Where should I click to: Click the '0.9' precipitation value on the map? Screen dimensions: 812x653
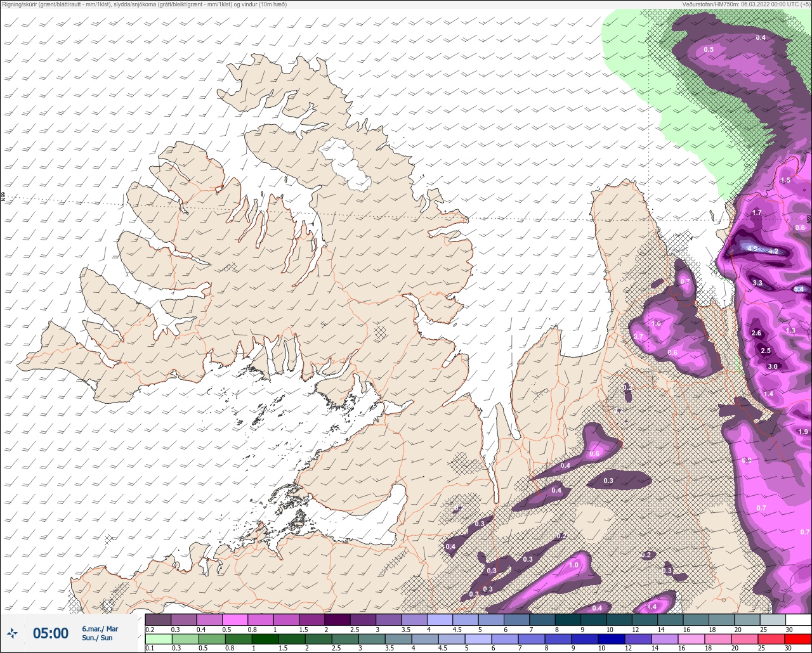pyautogui.click(x=747, y=460)
